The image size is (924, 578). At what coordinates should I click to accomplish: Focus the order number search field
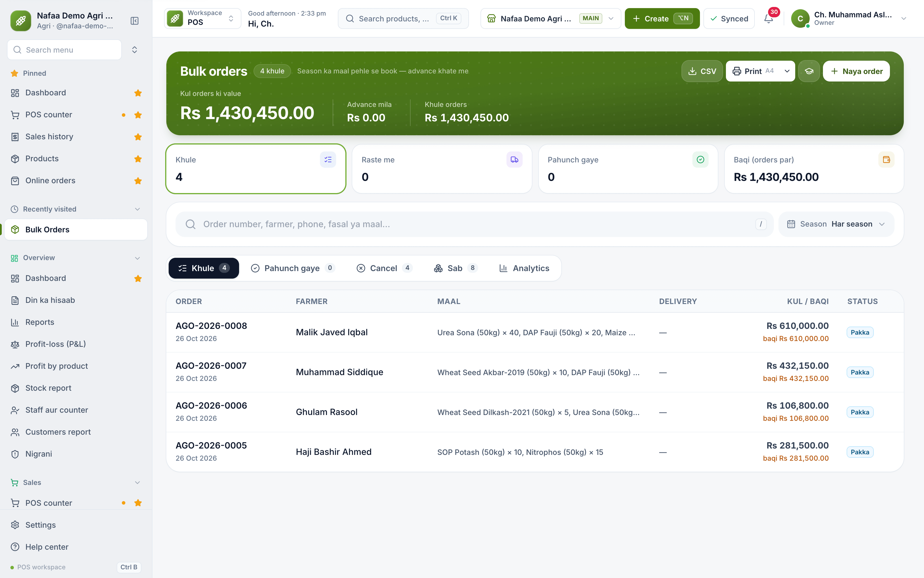coord(474,224)
